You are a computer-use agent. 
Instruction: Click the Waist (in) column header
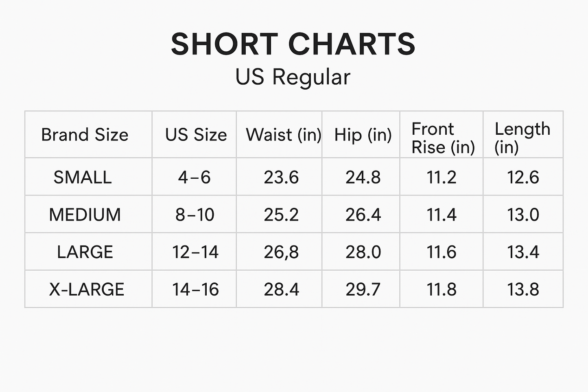coord(283,135)
